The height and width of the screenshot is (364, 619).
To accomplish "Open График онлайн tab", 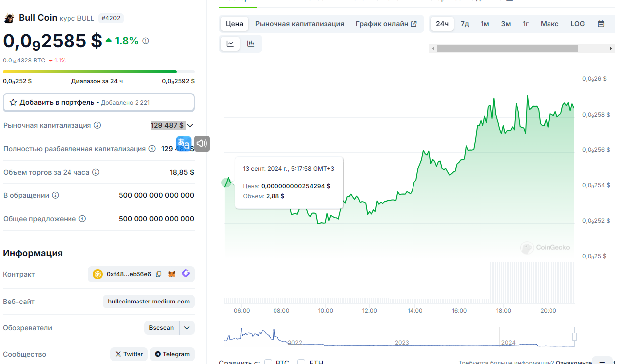I will tap(386, 24).
